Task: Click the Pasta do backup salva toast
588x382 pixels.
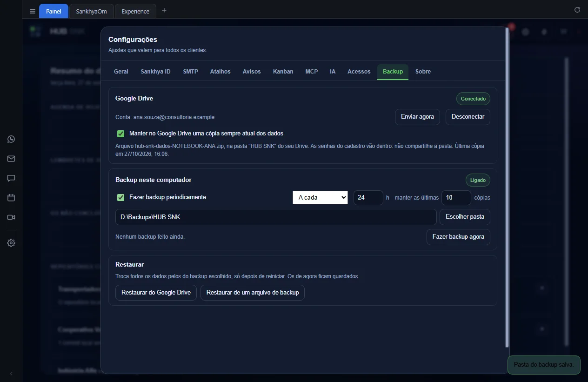Action: [544, 365]
